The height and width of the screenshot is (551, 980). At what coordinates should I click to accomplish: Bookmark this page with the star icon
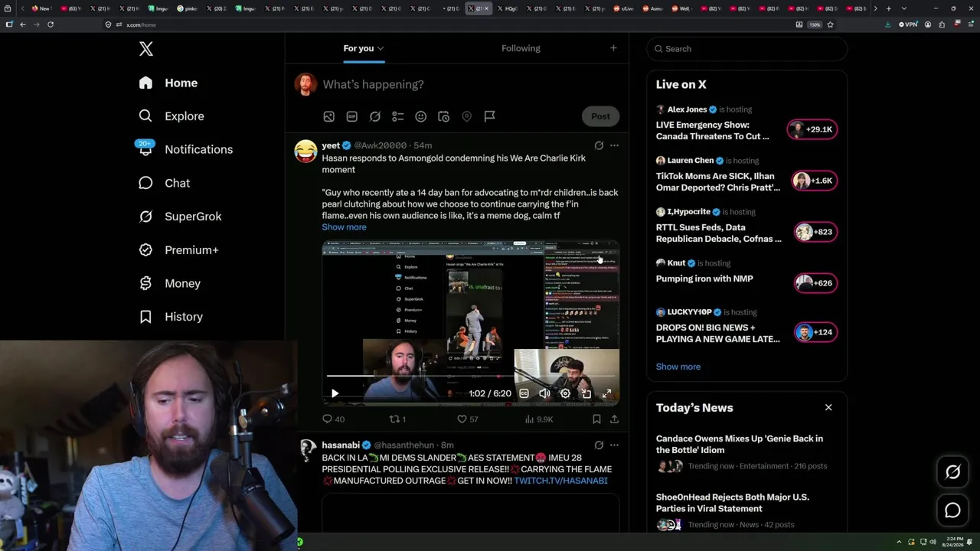tap(830, 24)
